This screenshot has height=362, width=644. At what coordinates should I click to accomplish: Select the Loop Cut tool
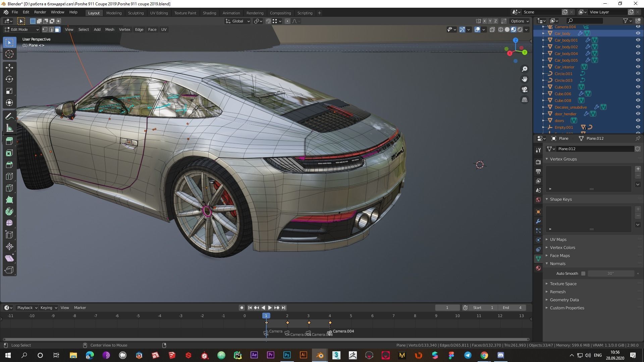point(9,176)
